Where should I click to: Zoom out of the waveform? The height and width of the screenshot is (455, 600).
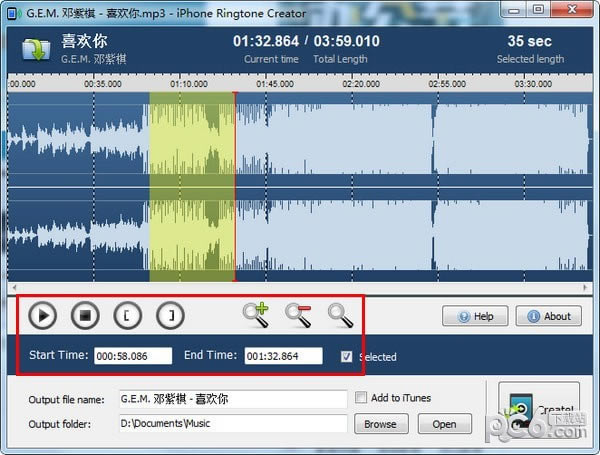tap(298, 315)
